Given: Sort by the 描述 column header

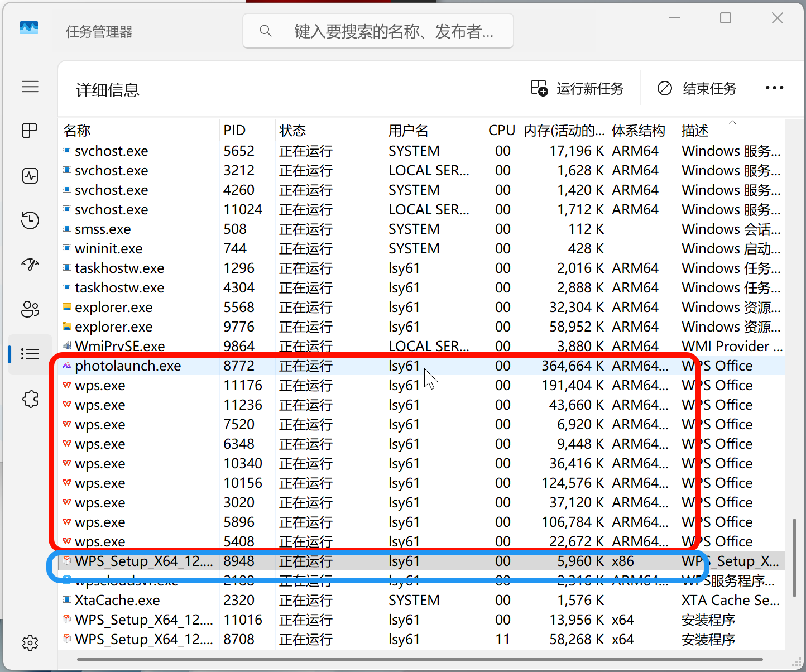Looking at the screenshot, I should pyautogui.click(x=732, y=130).
